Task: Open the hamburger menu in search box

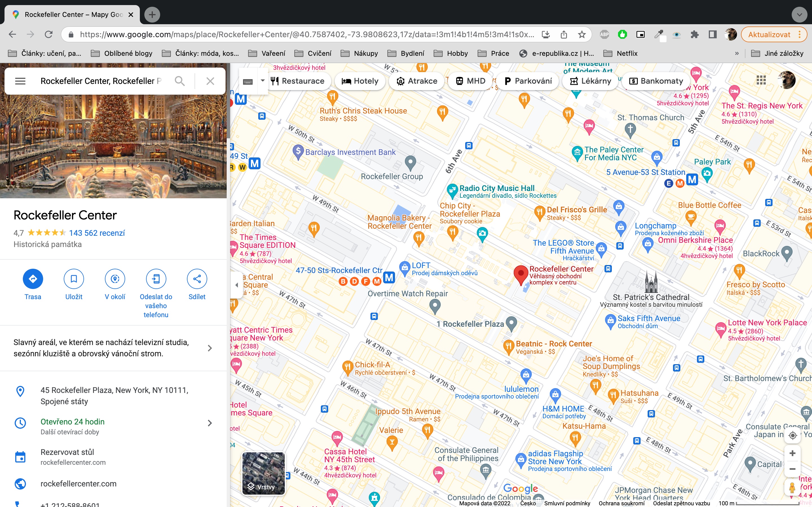Action: coord(20,81)
